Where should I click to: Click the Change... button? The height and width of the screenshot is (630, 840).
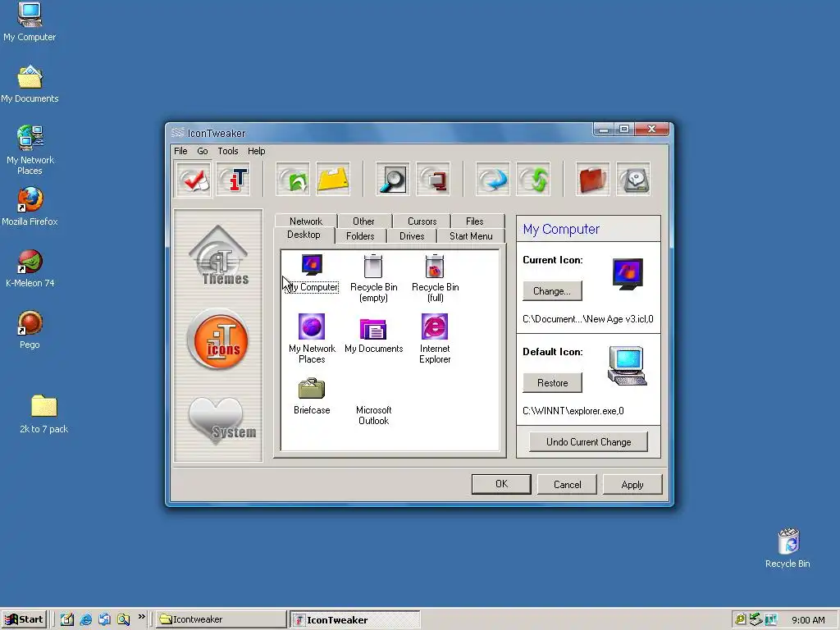[552, 291]
